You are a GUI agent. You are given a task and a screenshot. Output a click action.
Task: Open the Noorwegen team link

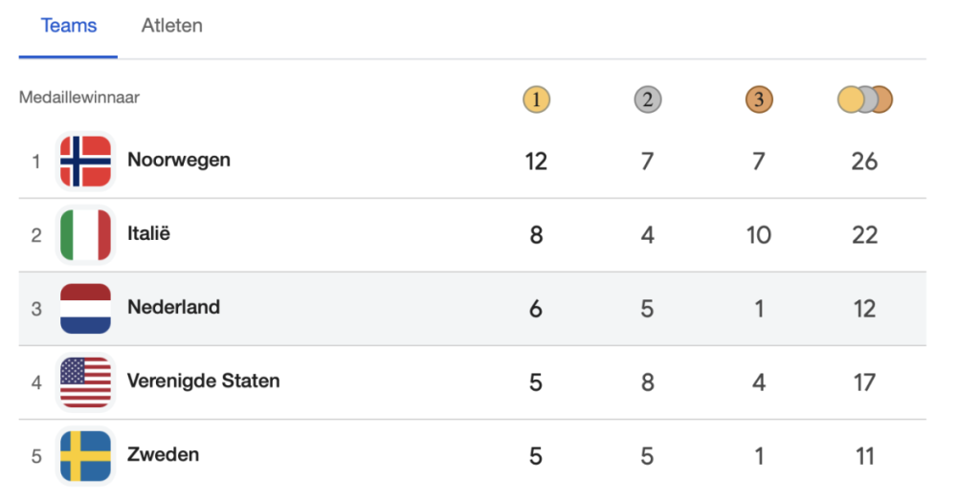click(x=179, y=160)
